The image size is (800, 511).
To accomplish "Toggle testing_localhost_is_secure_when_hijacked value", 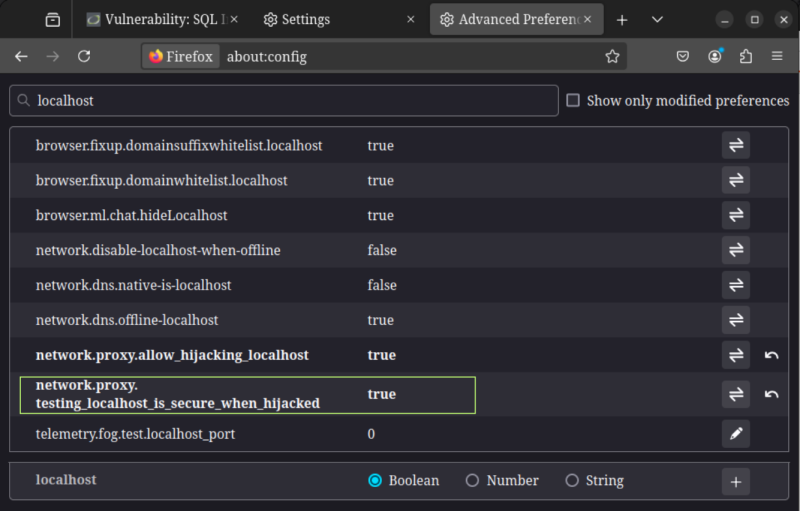I will (736, 394).
